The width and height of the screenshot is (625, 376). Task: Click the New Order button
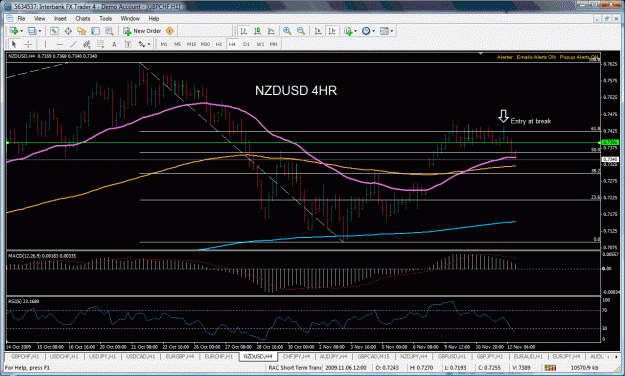click(x=142, y=31)
